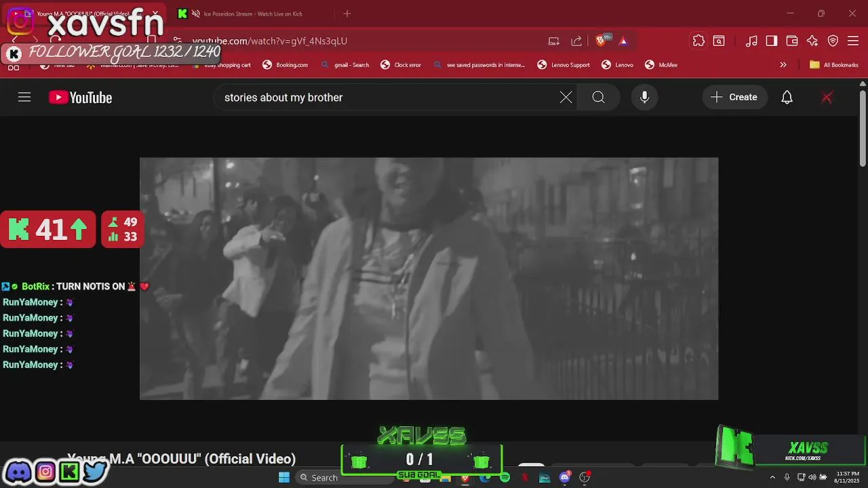The image size is (868, 488).
Task: Go to YouTube home via logo
Action: click(x=80, y=98)
